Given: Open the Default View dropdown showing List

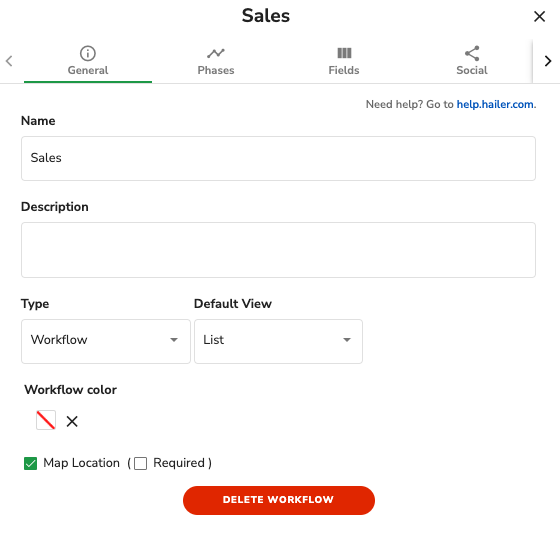Looking at the screenshot, I should click(278, 341).
